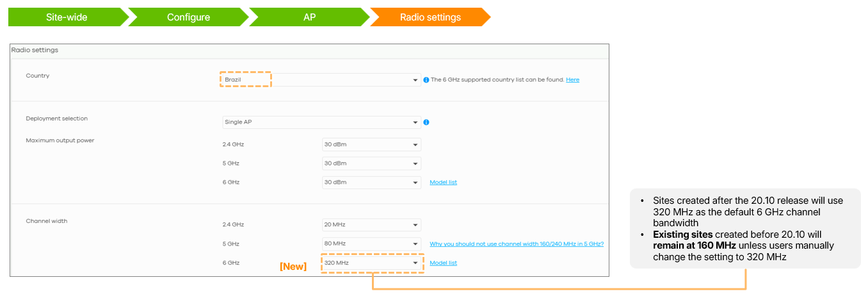Open the Country dropdown showing Brazil
Screen dimensions: 868x298
[321, 80]
